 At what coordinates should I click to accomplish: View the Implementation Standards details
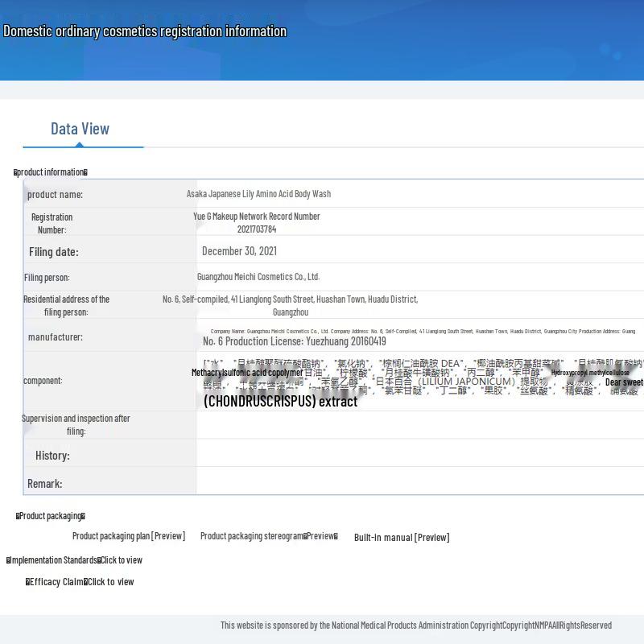tap(74, 560)
